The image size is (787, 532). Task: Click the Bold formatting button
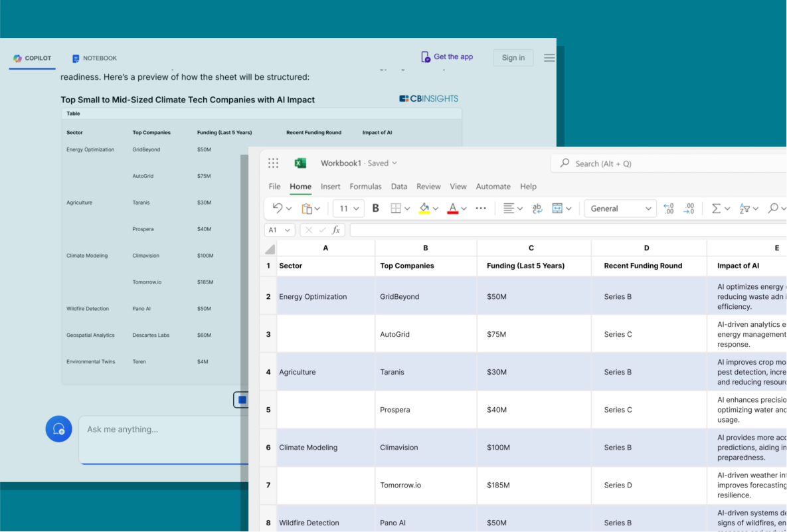[375, 209]
